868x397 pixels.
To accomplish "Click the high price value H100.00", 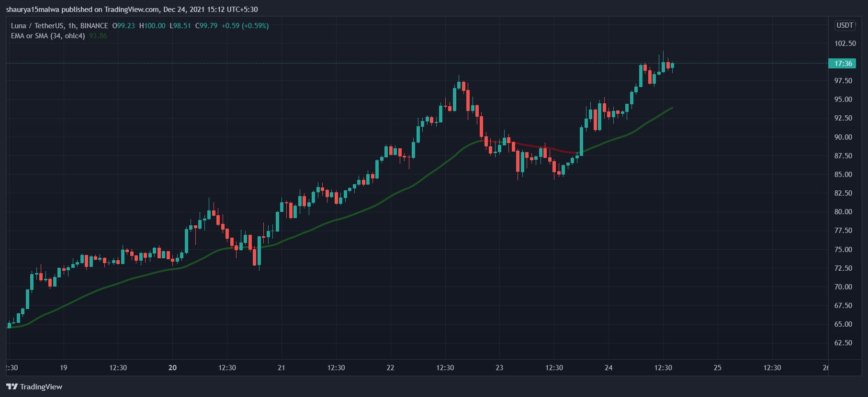I will pyautogui.click(x=152, y=26).
